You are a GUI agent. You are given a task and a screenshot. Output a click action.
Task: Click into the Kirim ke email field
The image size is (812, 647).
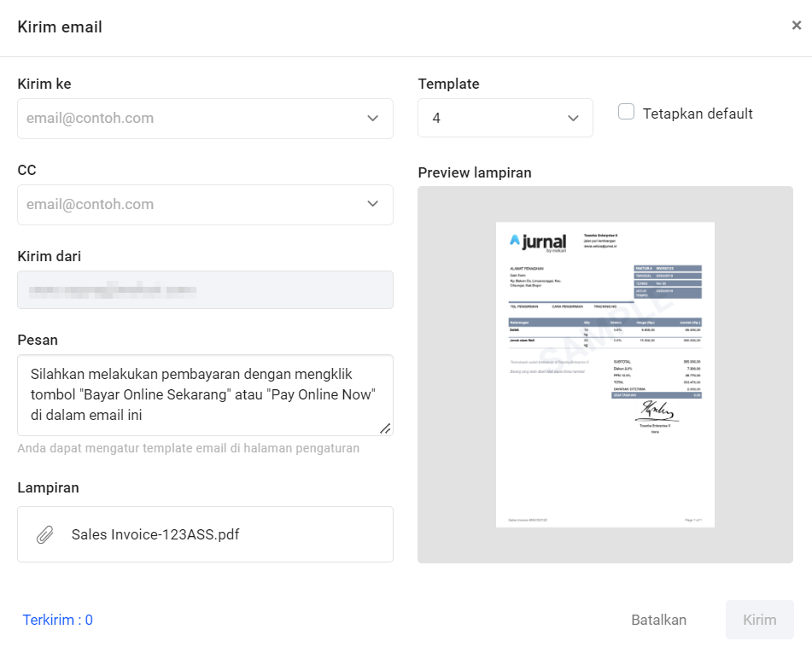[188, 119]
